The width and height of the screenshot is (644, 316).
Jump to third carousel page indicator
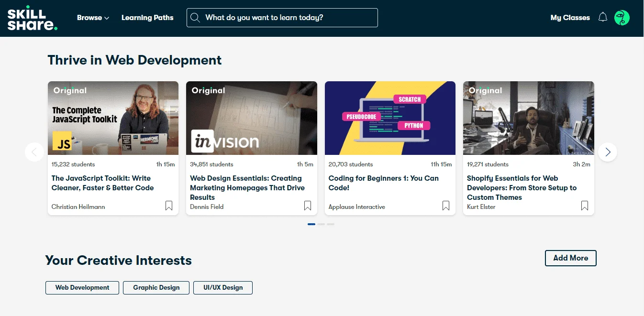(331, 224)
